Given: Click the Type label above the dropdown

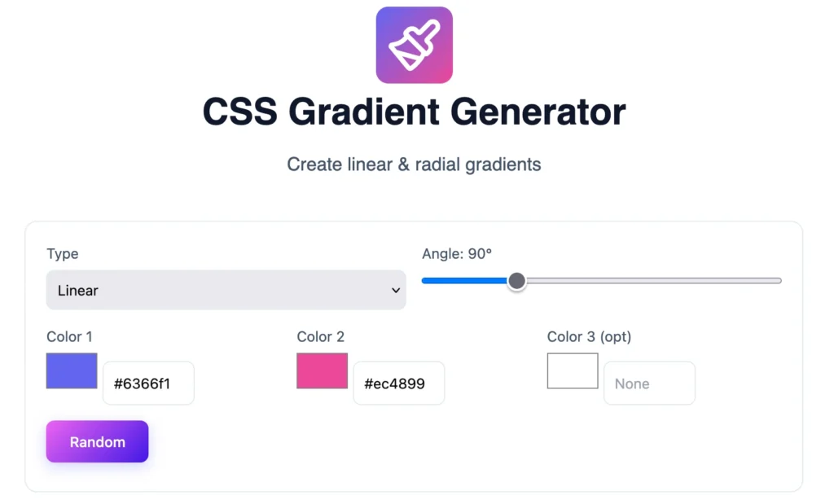Looking at the screenshot, I should (62, 253).
